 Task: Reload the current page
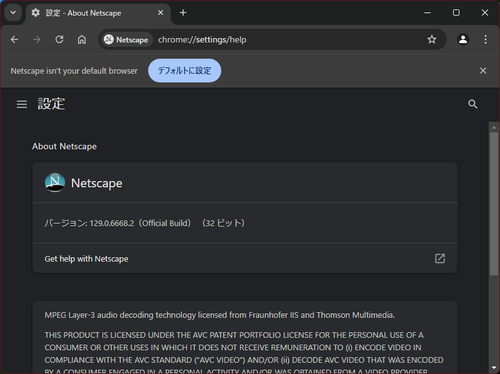(x=59, y=40)
